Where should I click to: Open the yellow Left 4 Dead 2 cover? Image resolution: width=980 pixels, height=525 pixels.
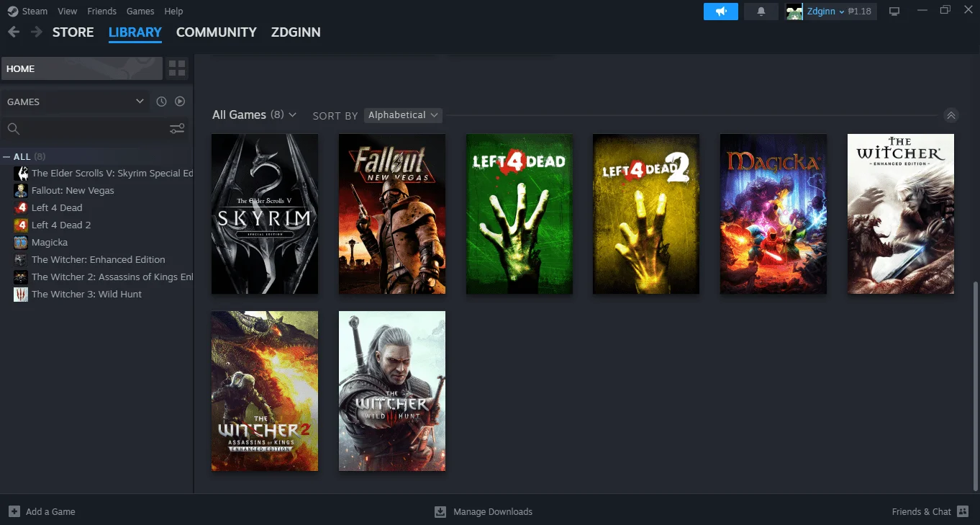[x=646, y=214]
